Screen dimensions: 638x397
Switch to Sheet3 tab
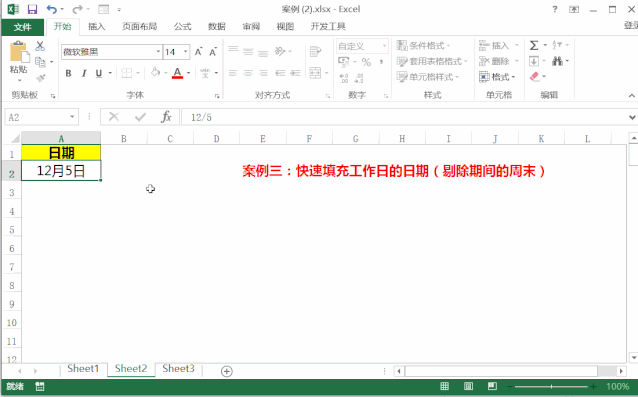[178, 369]
